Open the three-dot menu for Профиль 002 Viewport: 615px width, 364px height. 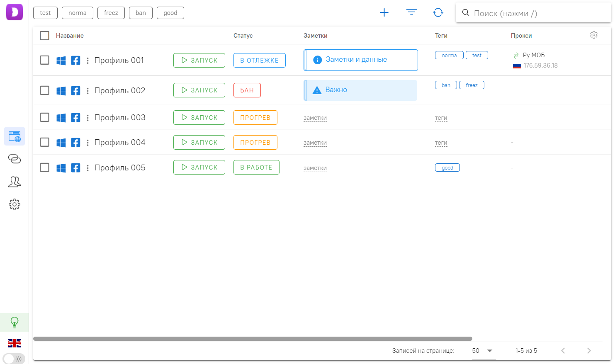click(88, 90)
